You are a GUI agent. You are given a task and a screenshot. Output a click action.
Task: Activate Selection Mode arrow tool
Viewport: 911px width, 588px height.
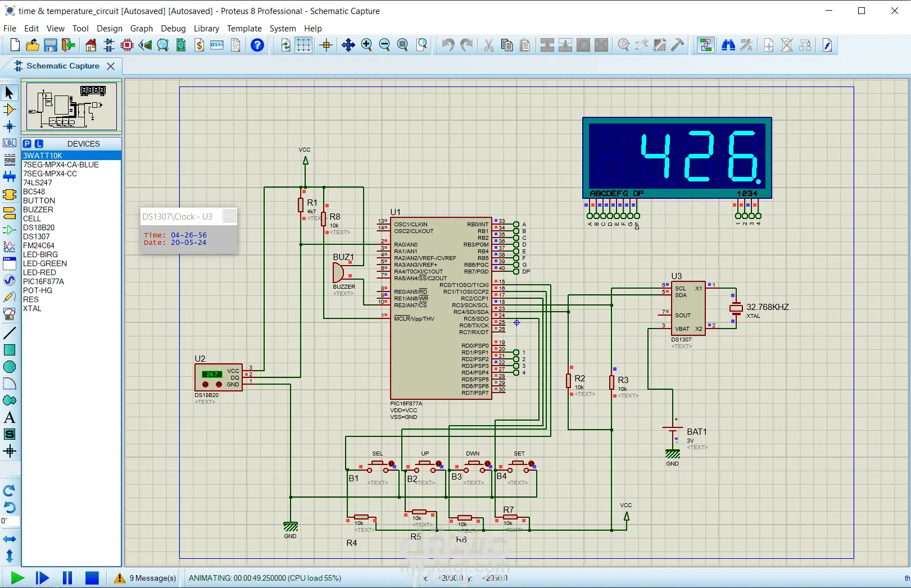click(10, 93)
